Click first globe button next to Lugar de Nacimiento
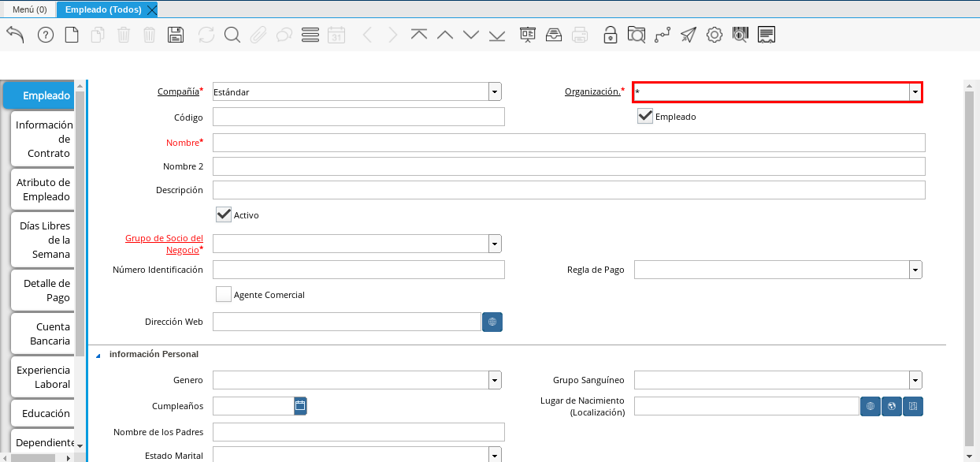The image size is (980, 462). [x=870, y=406]
